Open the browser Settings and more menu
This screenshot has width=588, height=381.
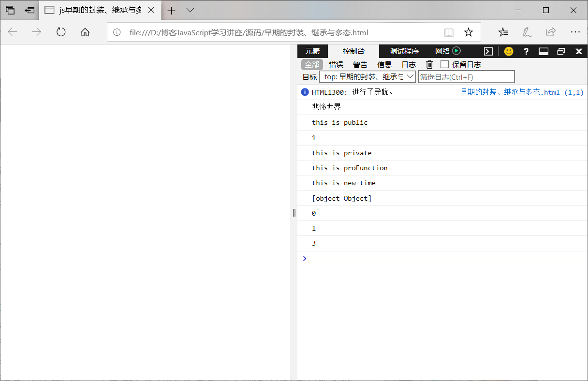pyautogui.click(x=575, y=32)
